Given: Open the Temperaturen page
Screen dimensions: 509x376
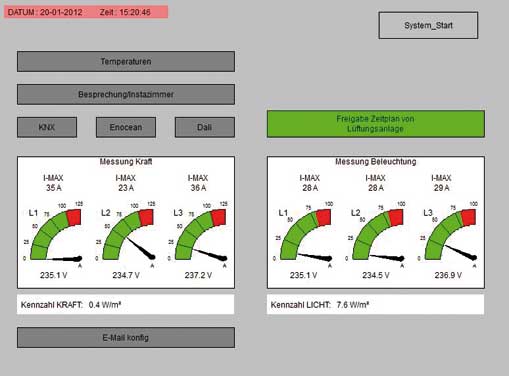Looking at the screenshot, I should (126, 61).
